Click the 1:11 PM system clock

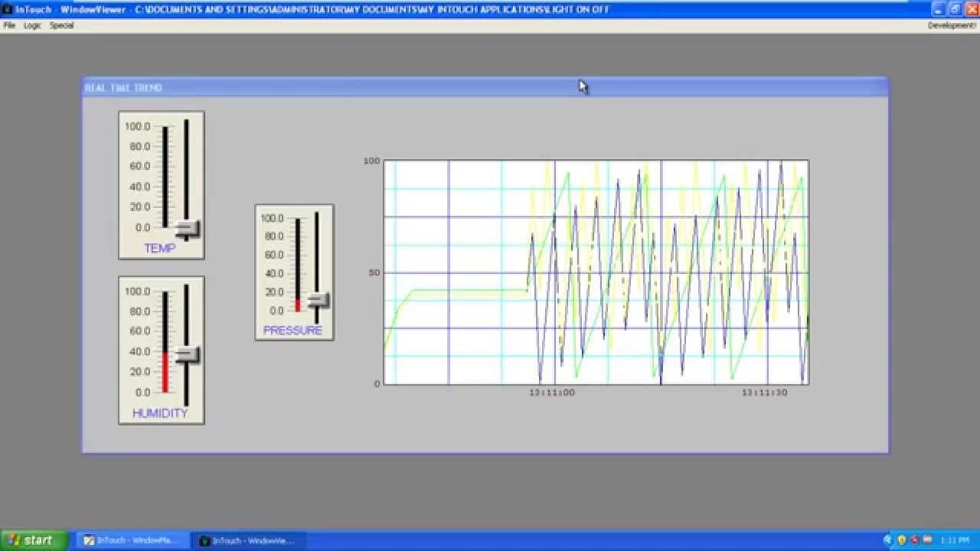tap(954, 540)
